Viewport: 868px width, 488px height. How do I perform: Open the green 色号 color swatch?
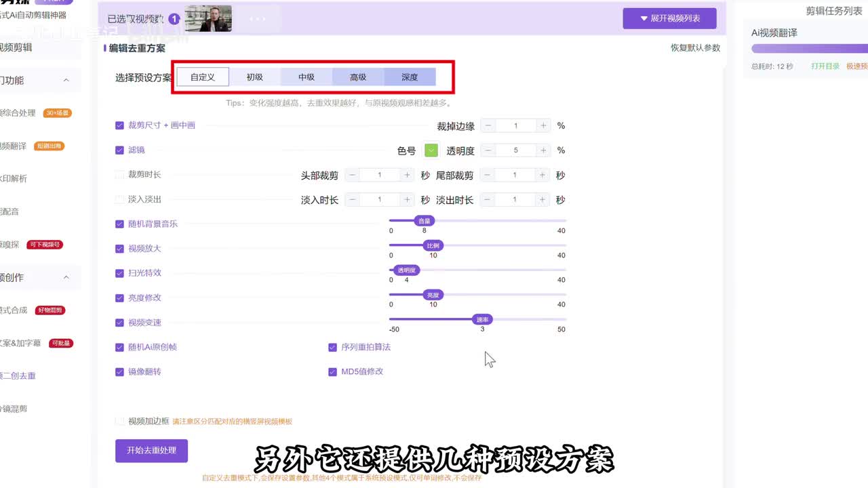(431, 150)
